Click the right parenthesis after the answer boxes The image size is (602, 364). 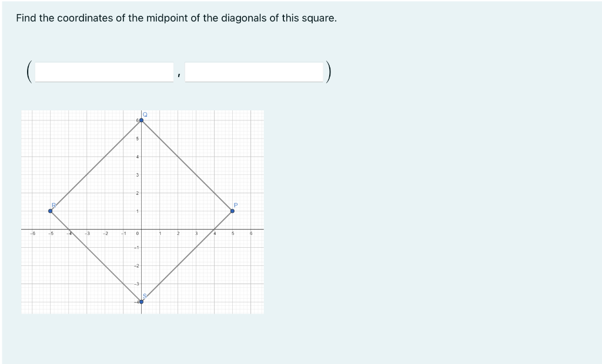(330, 72)
